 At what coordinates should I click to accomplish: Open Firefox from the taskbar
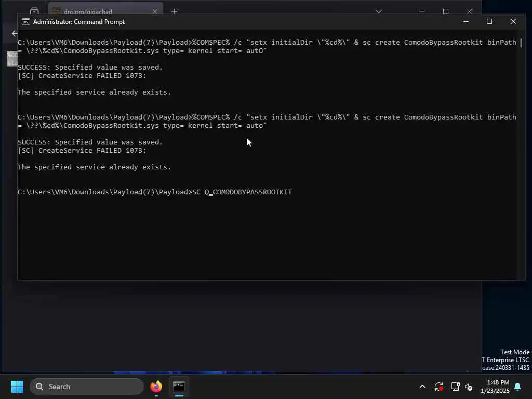click(x=156, y=387)
